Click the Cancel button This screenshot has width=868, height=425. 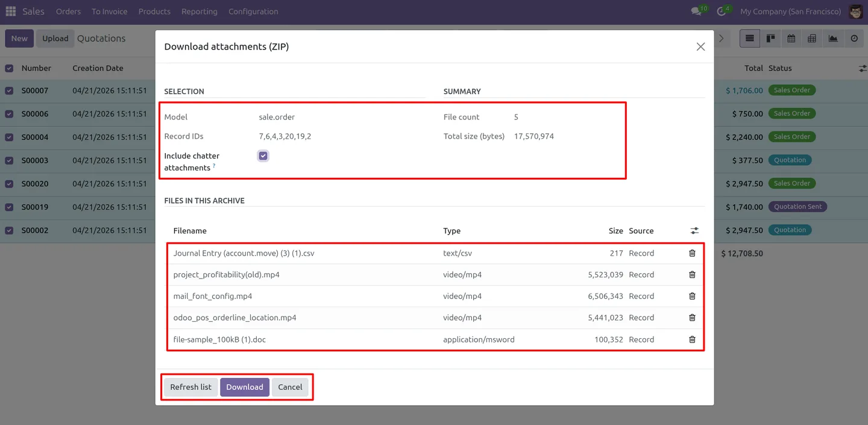(290, 387)
